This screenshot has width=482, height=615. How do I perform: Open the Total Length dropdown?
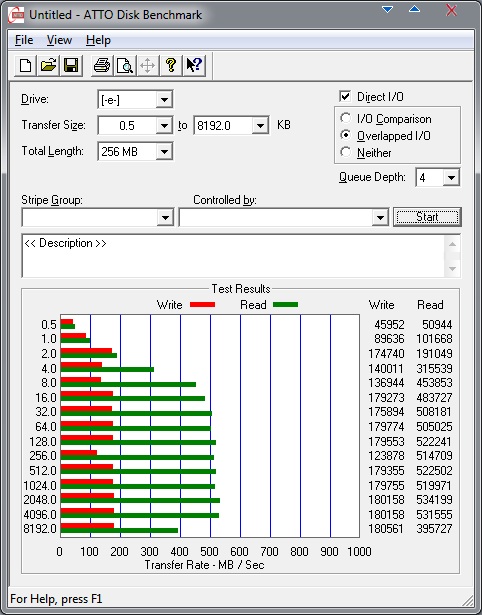164,151
